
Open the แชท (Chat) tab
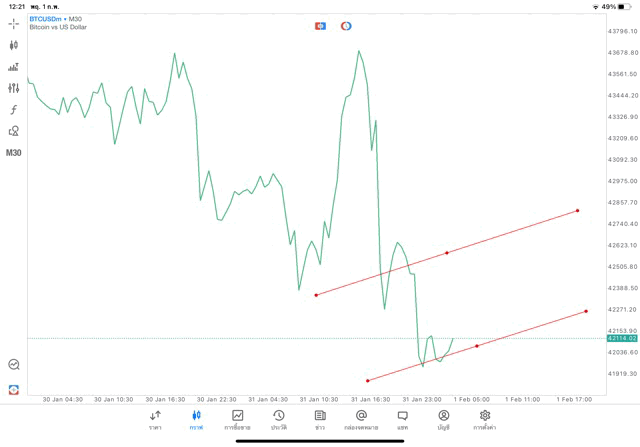click(x=402, y=419)
